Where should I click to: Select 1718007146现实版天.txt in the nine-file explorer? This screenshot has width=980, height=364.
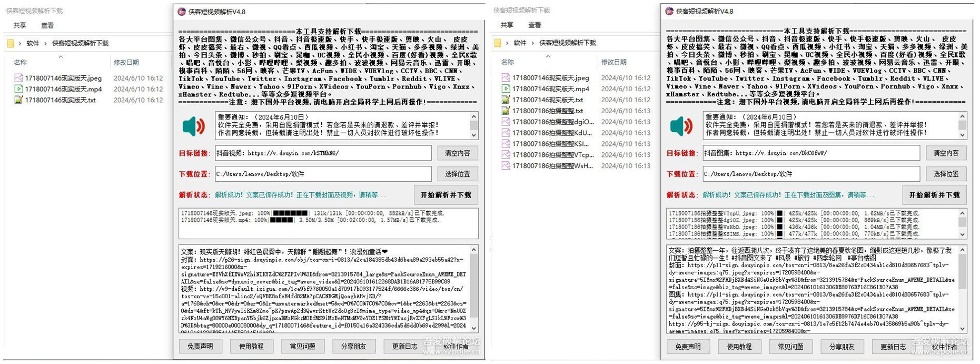548,100
